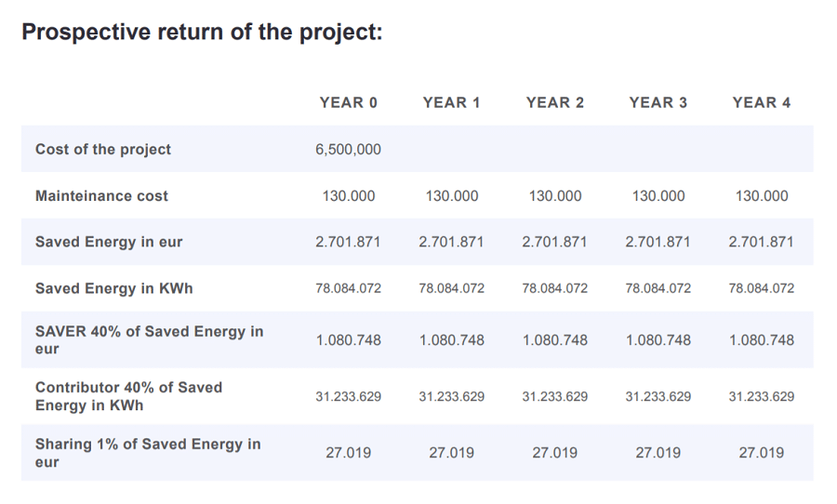Click the 'Prospective return of the project' heading
Viewport: 837px width, 504px height.
pos(201,32)
